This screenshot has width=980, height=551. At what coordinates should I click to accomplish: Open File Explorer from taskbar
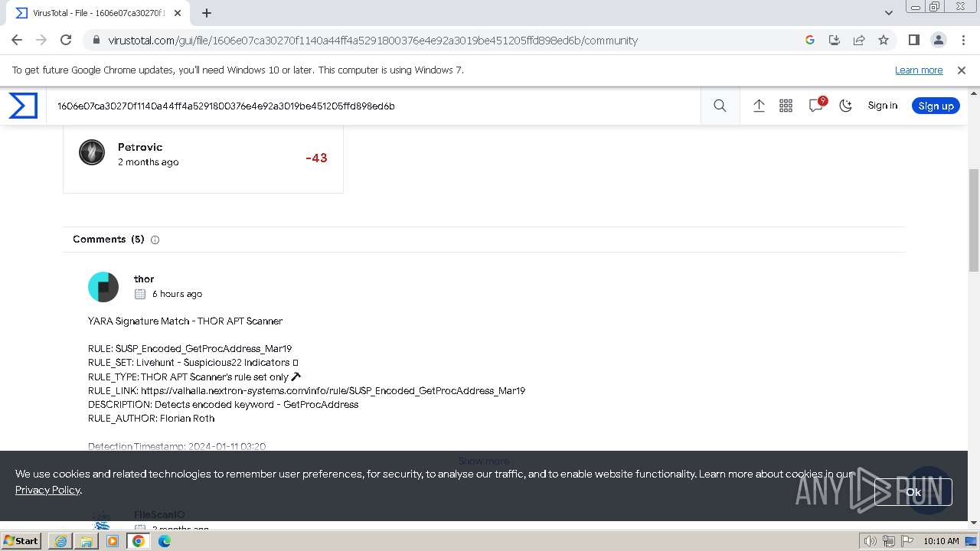click(87, 541)
